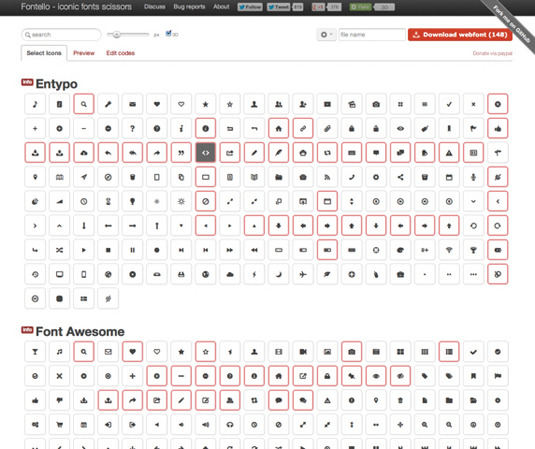The image size is (535, 449).
Task: Switch to the Select icons tab
Action: pos(44,53)
